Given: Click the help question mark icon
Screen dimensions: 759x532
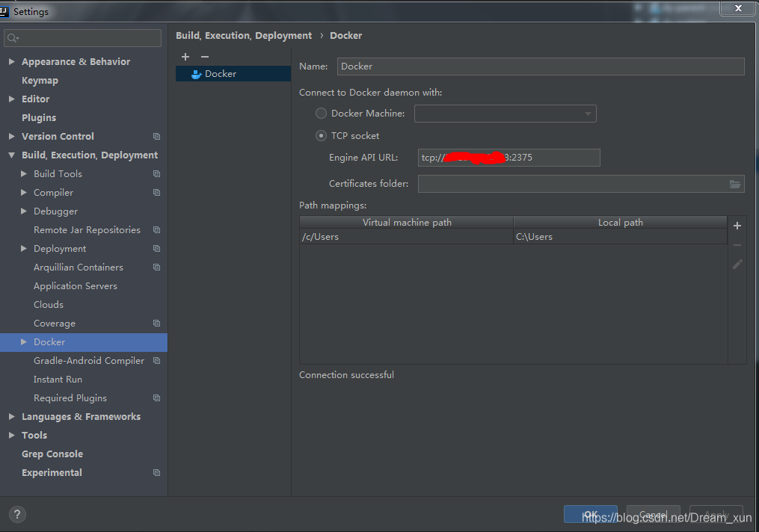Looking at the screenshot, I should pos(17,514).
